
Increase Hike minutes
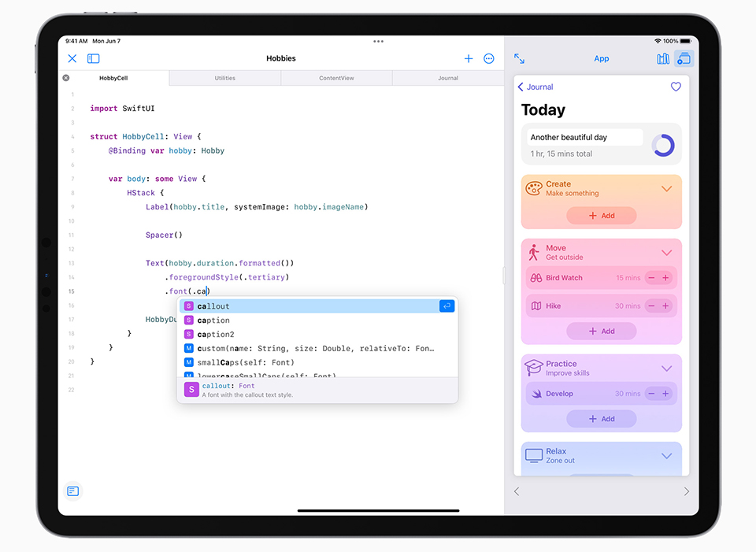click(x=666, y=306)
